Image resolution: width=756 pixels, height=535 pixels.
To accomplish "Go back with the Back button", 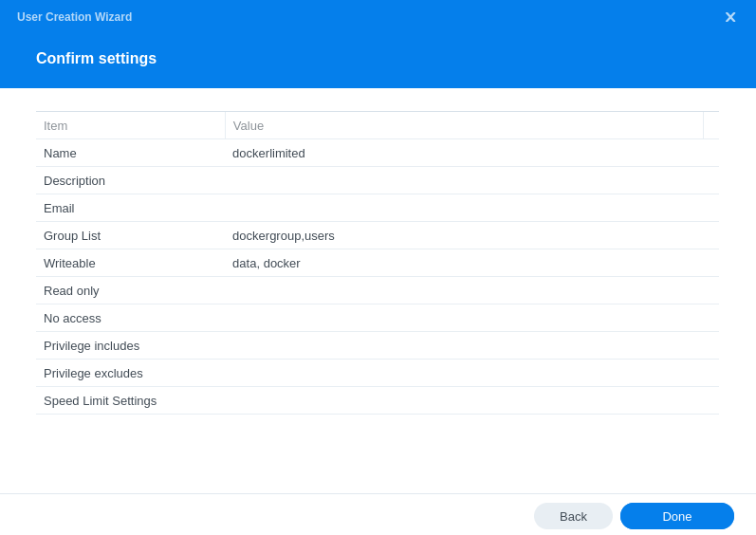I will pyautogui.click(x=573, y=516).
